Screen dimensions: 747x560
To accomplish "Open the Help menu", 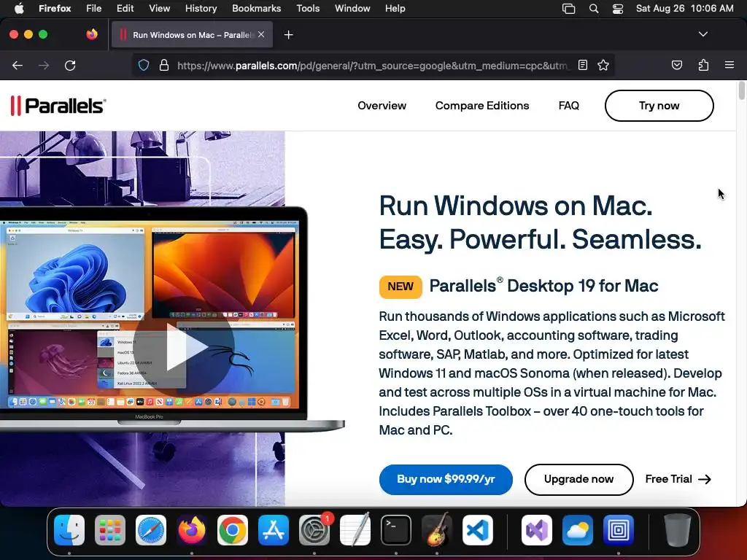I will click(395, 9).
